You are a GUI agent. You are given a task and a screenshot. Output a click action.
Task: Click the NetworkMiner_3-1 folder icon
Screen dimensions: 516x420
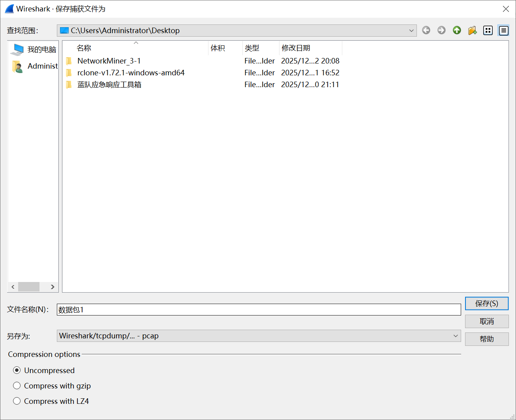(69, 61)
